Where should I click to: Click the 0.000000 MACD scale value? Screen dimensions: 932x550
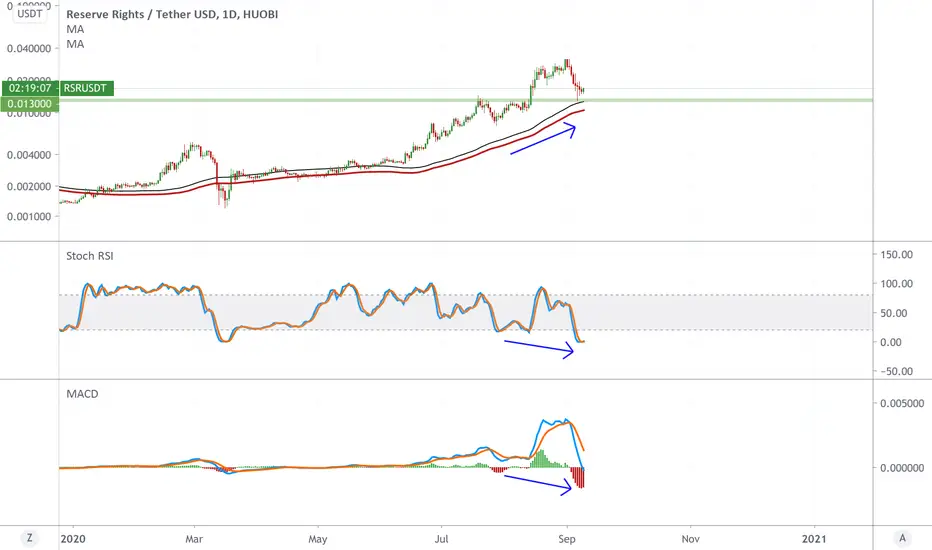click(x=902, y=468)
